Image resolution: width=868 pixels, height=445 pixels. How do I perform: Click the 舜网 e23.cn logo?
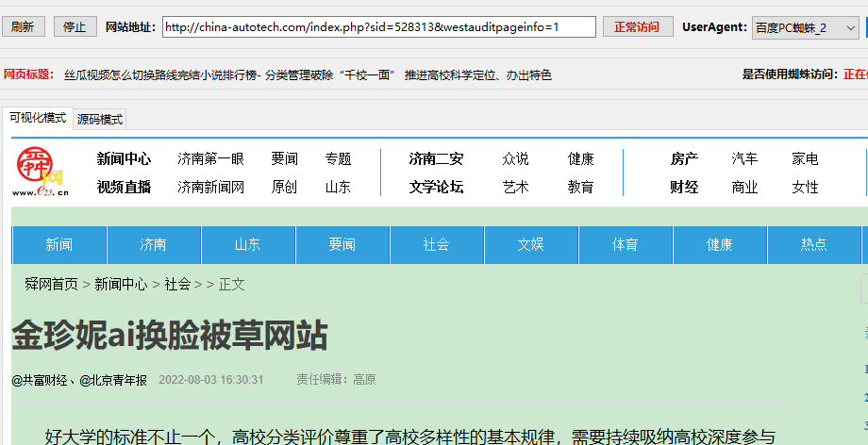[41, 172]
